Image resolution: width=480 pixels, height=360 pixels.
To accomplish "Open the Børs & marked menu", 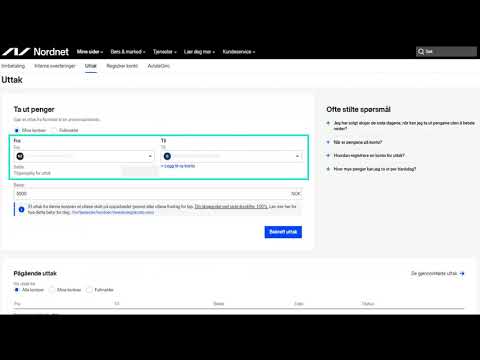I will (128, 52).
